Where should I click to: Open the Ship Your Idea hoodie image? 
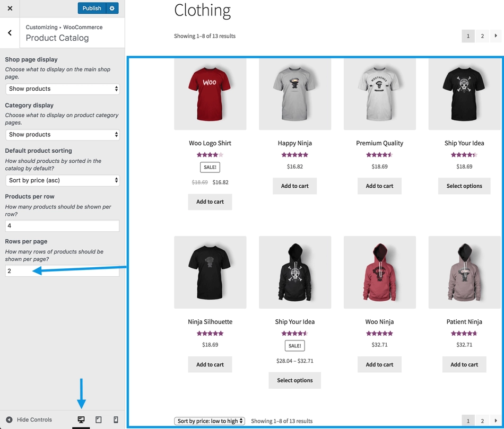coord(295,273)
